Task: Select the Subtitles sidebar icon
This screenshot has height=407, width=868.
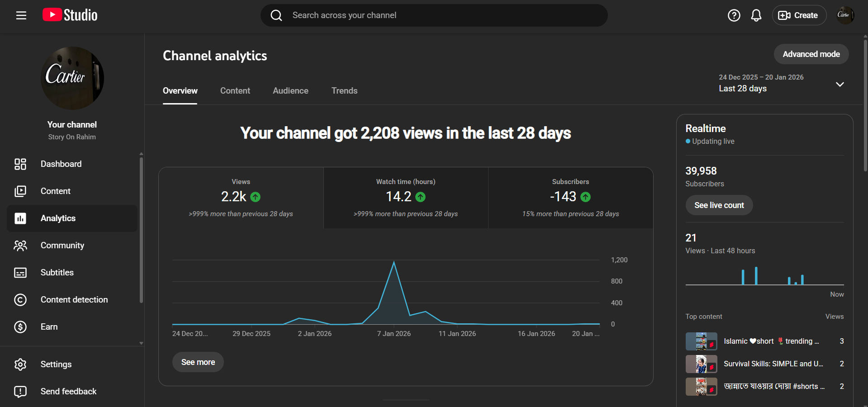Action: [20, 273]
